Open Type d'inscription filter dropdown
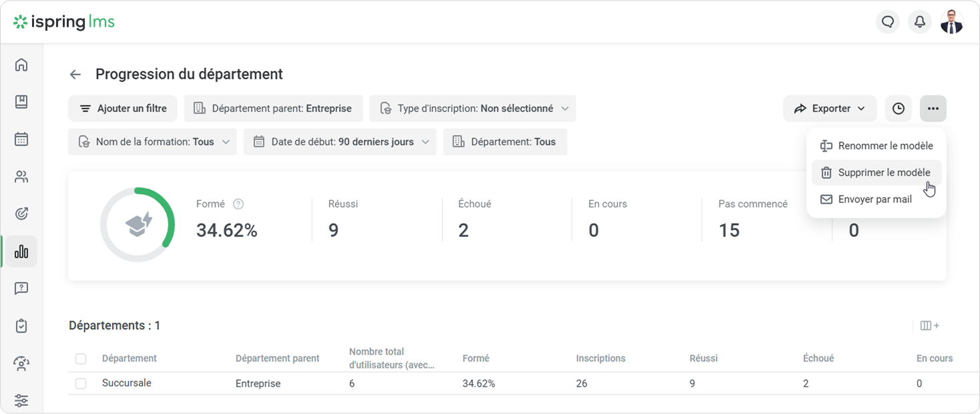Image resolution: width=980 pixels, height=414 pixels. 473,109
